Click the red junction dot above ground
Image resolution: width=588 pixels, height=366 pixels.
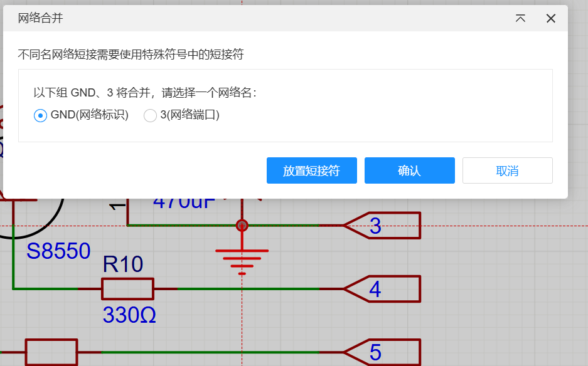[x=242, y=225]
